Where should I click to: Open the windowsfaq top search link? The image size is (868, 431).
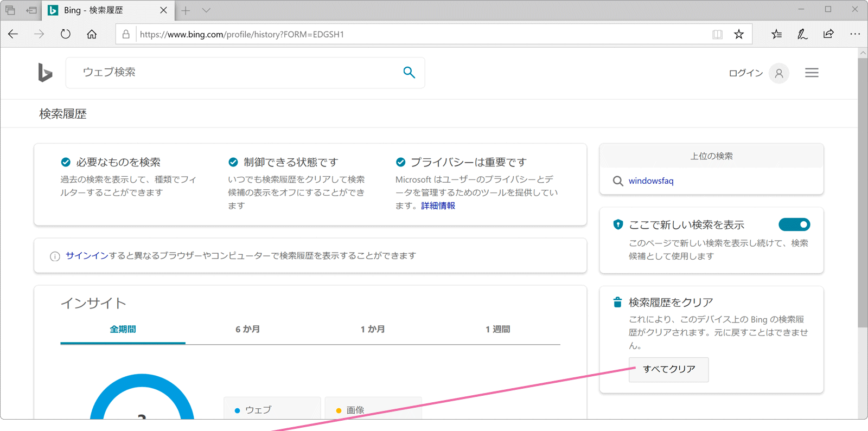click(651, 181)
